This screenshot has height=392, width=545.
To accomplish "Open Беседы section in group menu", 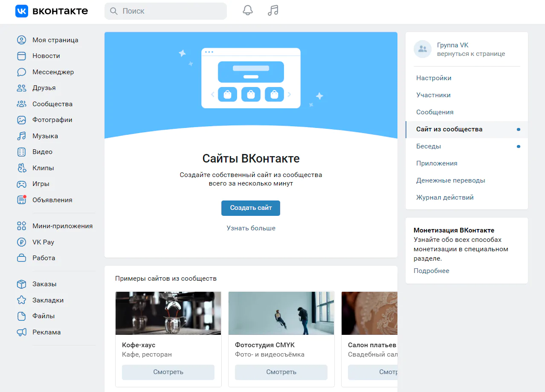I will tap(429, 146).
